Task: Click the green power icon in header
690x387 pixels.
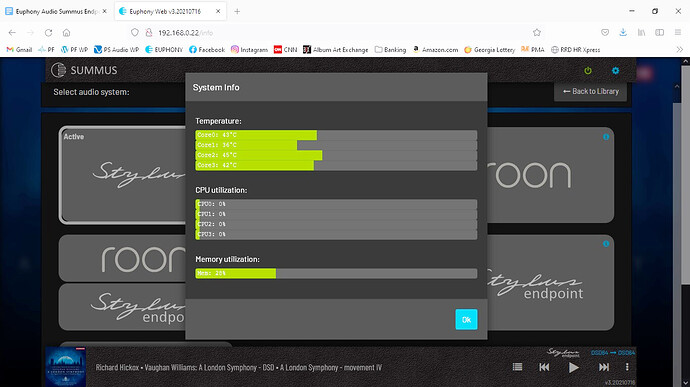Action: [587, 70]
